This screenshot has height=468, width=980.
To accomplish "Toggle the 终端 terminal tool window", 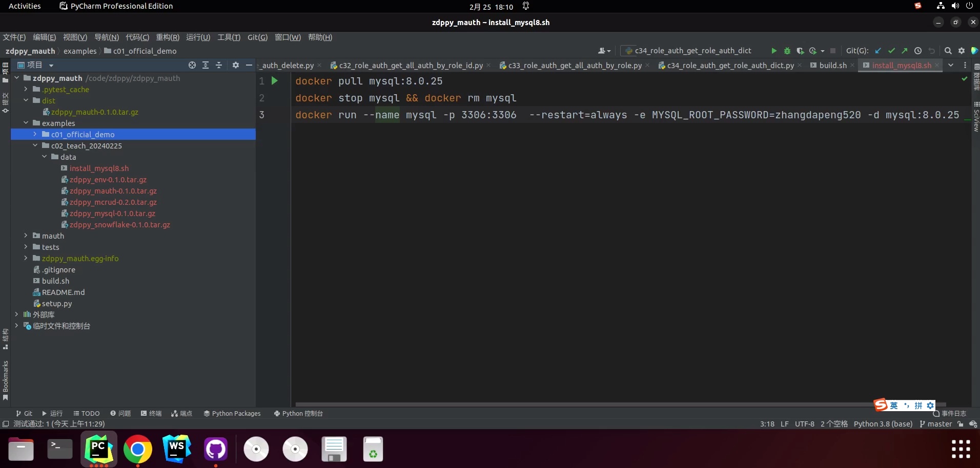I will (151, 413).
